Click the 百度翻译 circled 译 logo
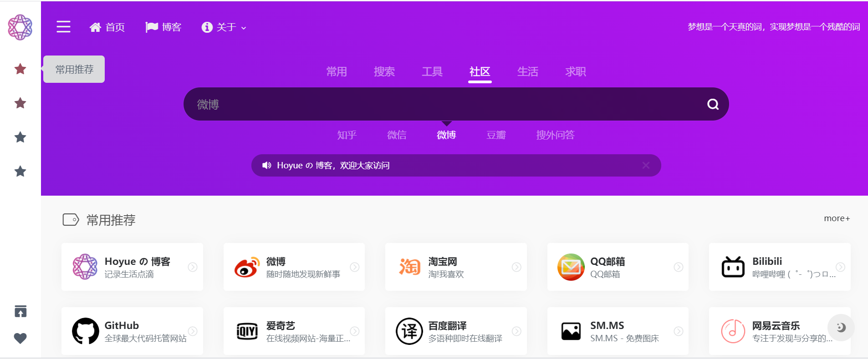Viewport: 868px width, 359px height. [409, 331]
